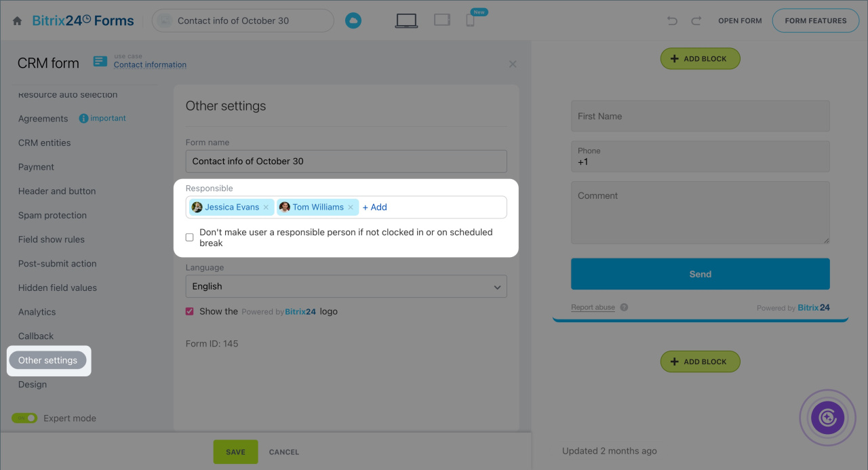Switch to mobile phone preview

[x=470, y=21]
